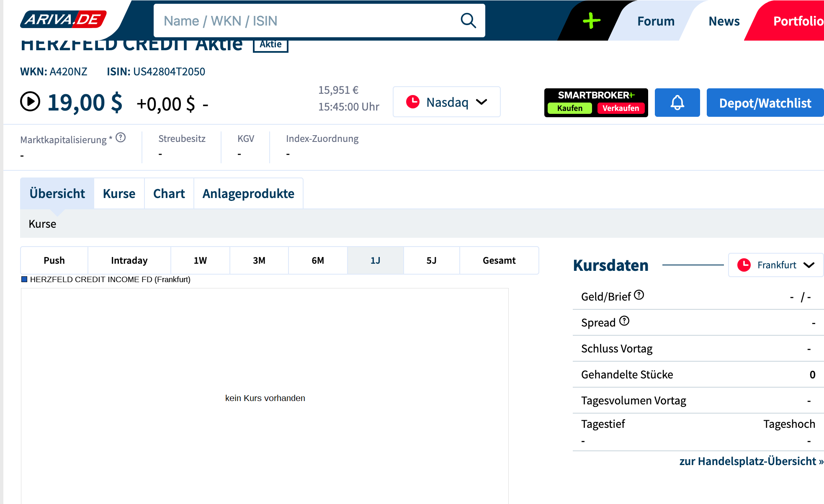Select the Push chart mode
Screen dimensions: 824x504
tap(54, 260)
